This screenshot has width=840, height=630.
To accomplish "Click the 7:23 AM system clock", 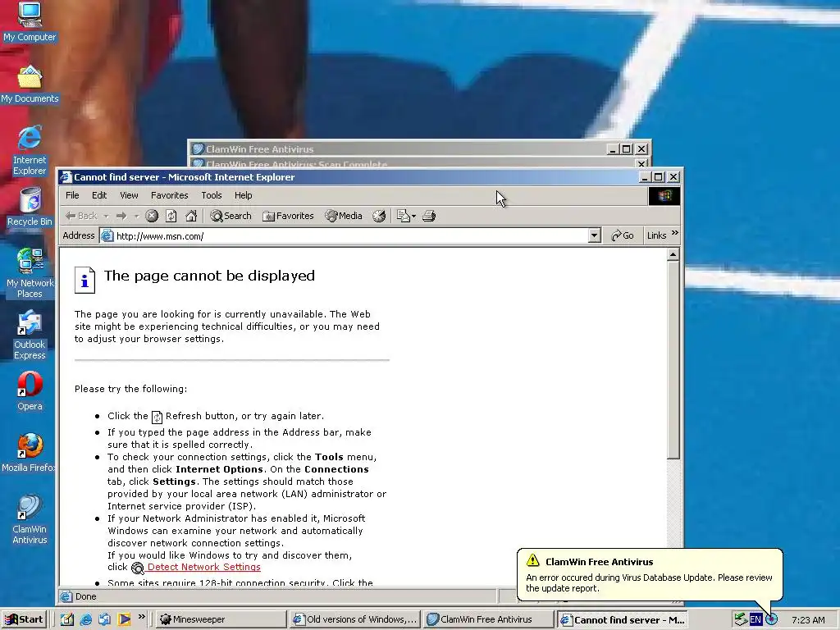I will point(808,620).
